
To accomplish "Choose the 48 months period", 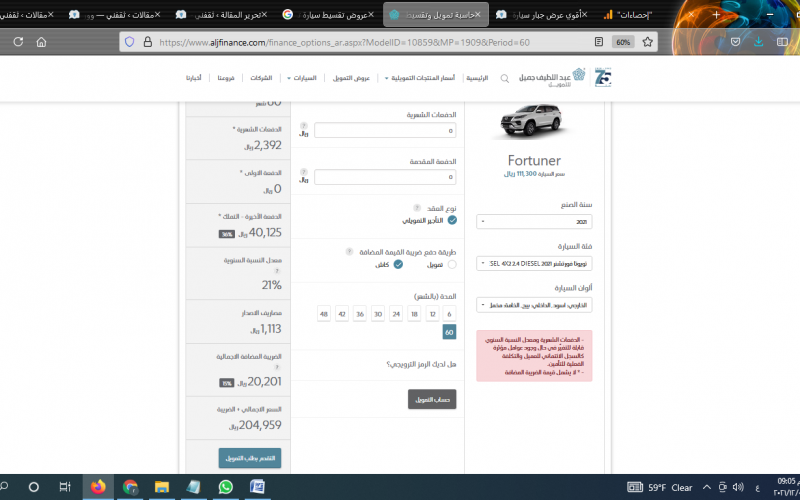I will (x=323, y=314).
